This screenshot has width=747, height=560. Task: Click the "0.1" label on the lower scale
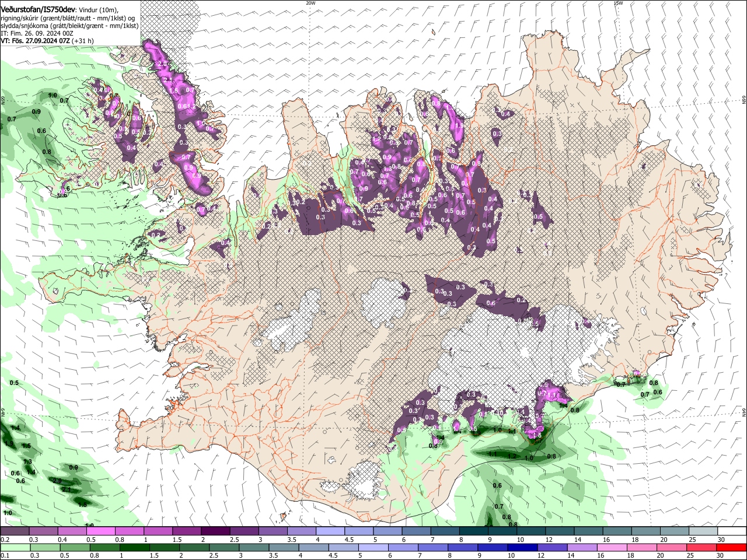(5, 556)
